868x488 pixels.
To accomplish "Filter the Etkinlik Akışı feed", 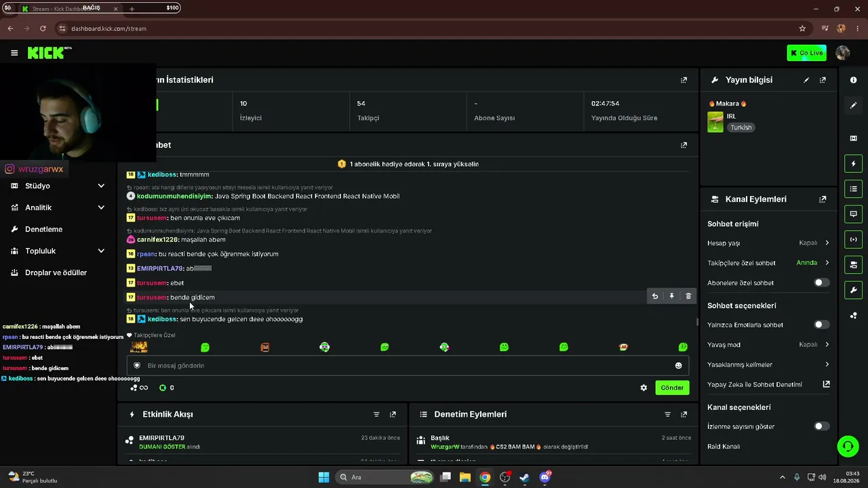I will pos(376,414).
